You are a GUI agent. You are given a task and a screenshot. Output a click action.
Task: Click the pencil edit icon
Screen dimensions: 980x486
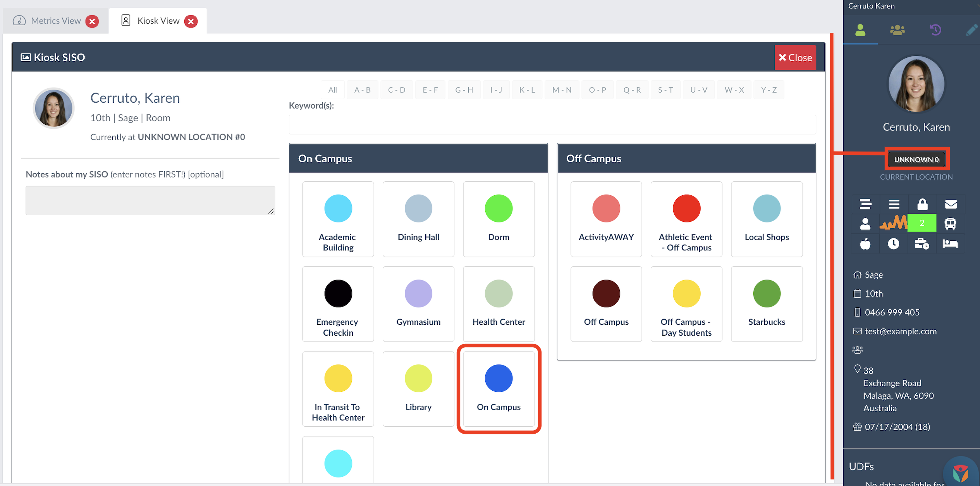(x=971, y=30)
